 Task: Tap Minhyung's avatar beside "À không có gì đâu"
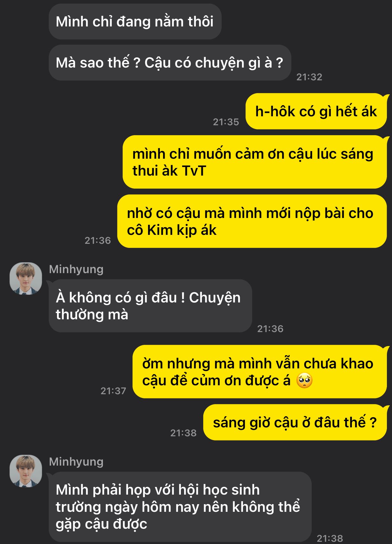click(x=26, y=279)
